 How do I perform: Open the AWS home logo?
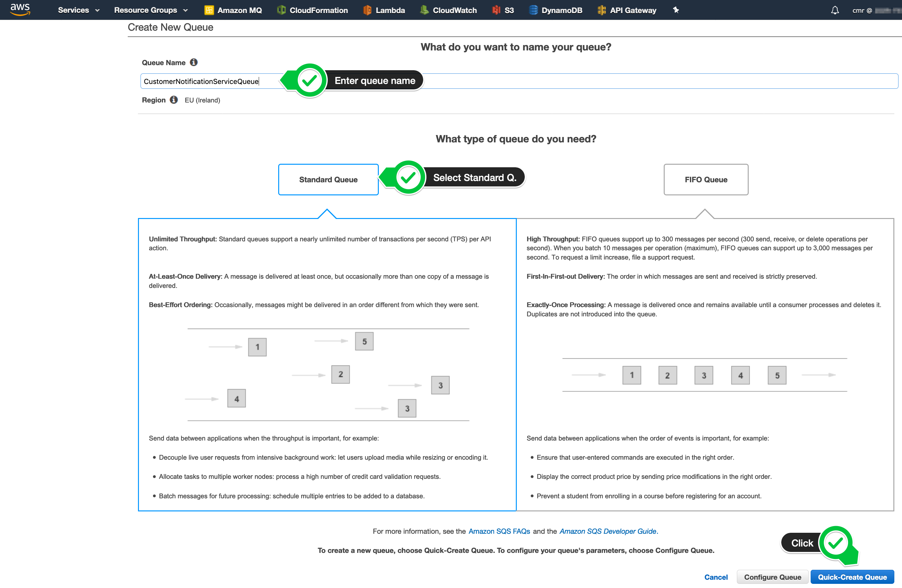[x=20, y=10]
